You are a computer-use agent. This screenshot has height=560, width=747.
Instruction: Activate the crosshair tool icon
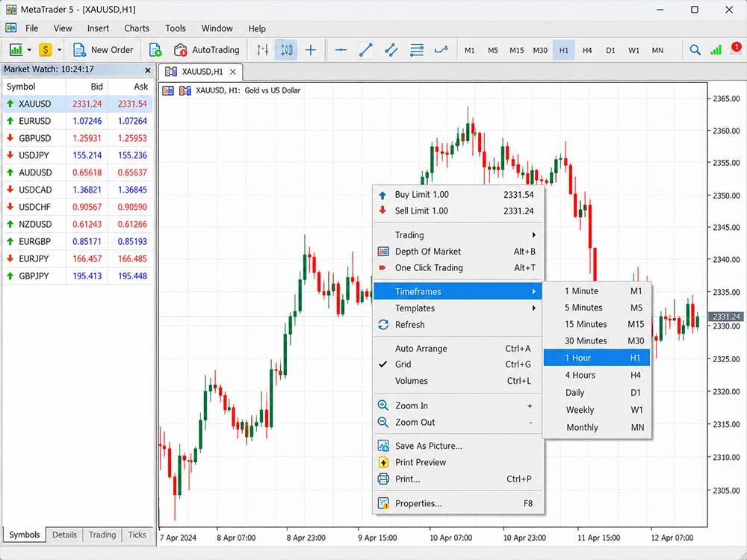coord(311,50)
